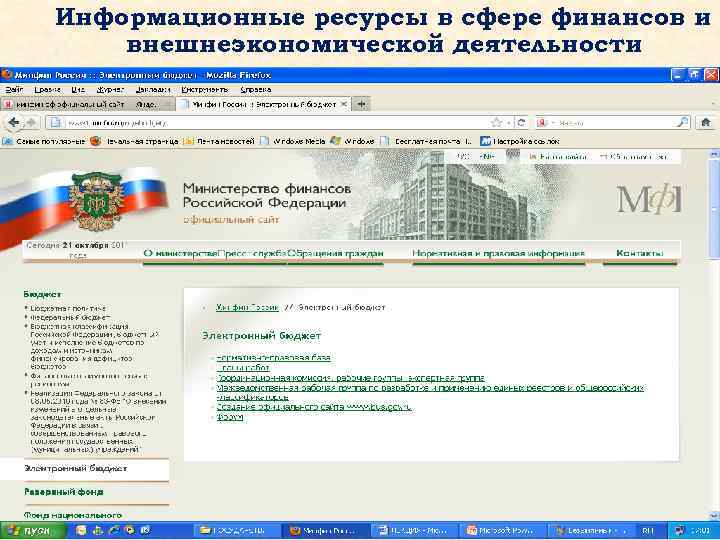The image size is (720, 540).
Task: Open the Карта сайта link
Action: click(x=559, y=157)
